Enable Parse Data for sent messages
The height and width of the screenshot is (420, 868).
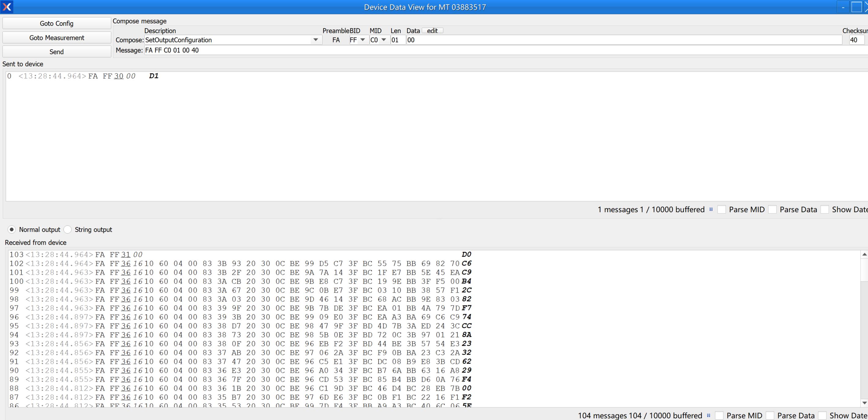click(x=772, y=209)
